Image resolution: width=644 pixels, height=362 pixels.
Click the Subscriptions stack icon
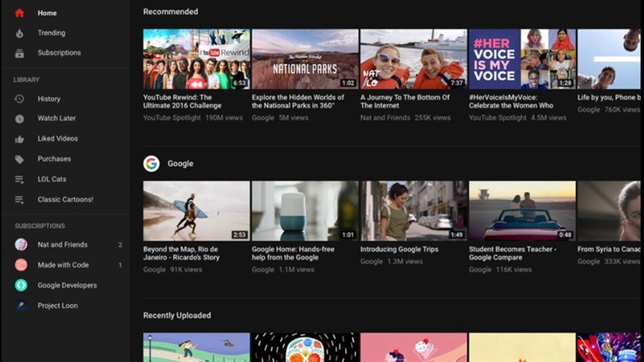click(19, 53)
